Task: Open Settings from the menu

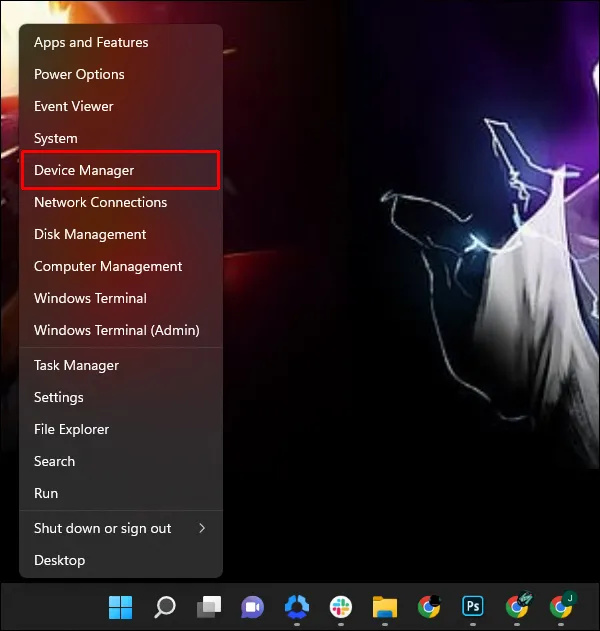Action: pyautogui.click(x=121, y=398)
